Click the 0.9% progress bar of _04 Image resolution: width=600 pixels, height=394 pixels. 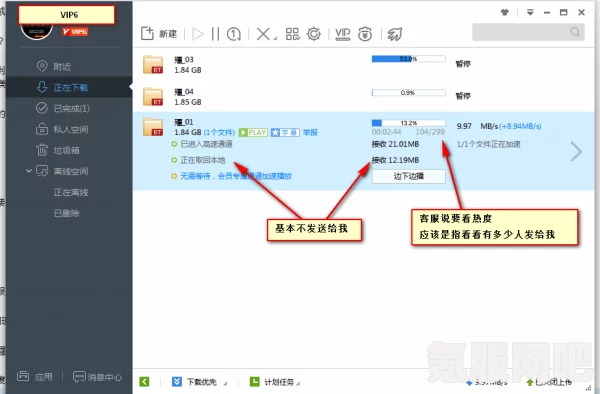pyautogui.click(x=409, y=93)
